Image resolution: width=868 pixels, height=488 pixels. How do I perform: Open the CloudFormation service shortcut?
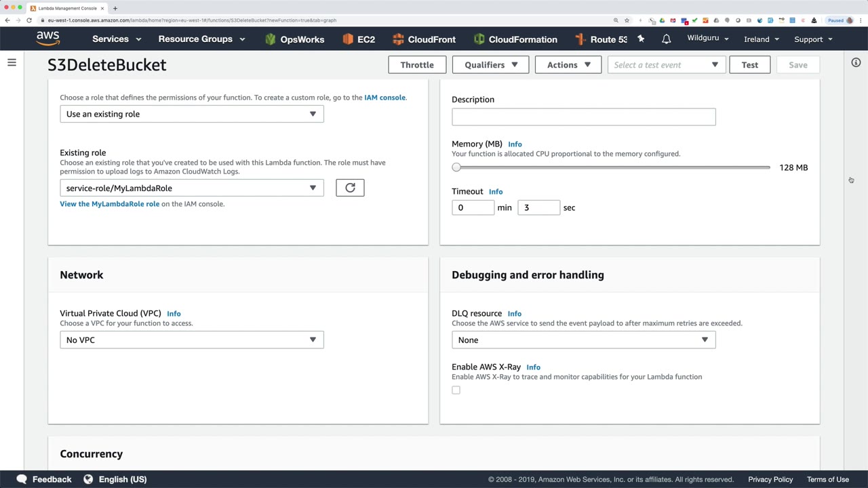(515, 39)
